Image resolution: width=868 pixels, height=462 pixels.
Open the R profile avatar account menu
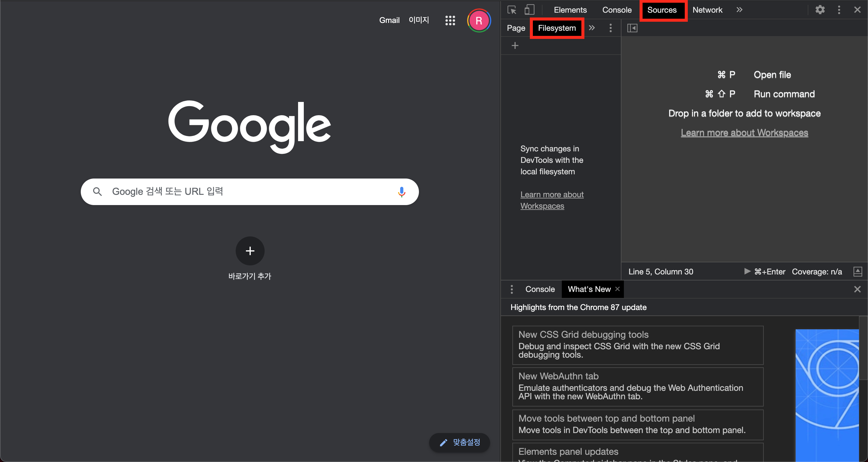click(479, 21)
